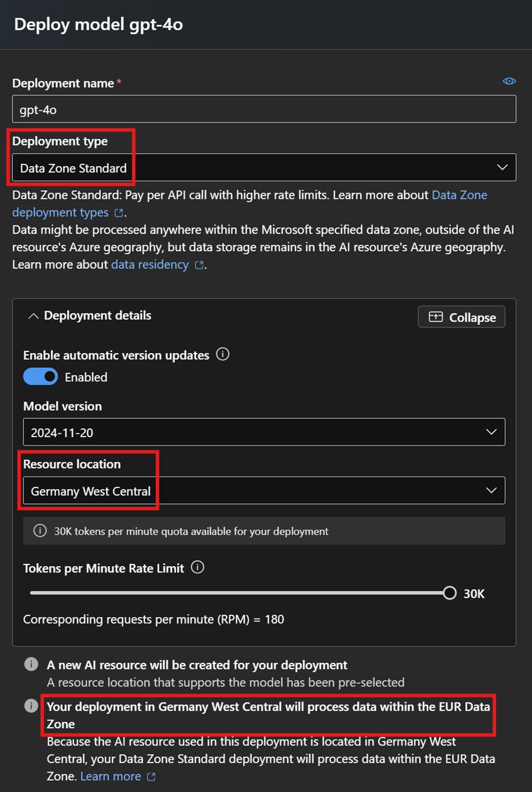Click the 30K slider value label
This screenshot has width=532, height=792.
(x=474, y=594)
